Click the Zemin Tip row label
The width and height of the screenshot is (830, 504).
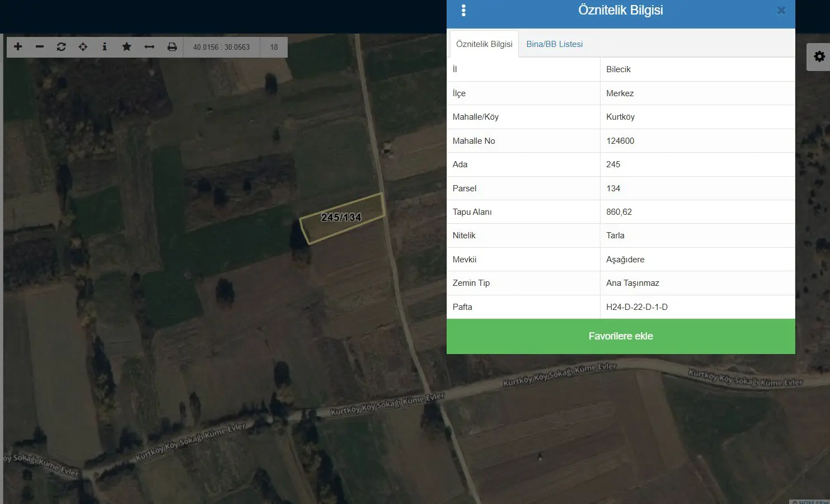471,283
